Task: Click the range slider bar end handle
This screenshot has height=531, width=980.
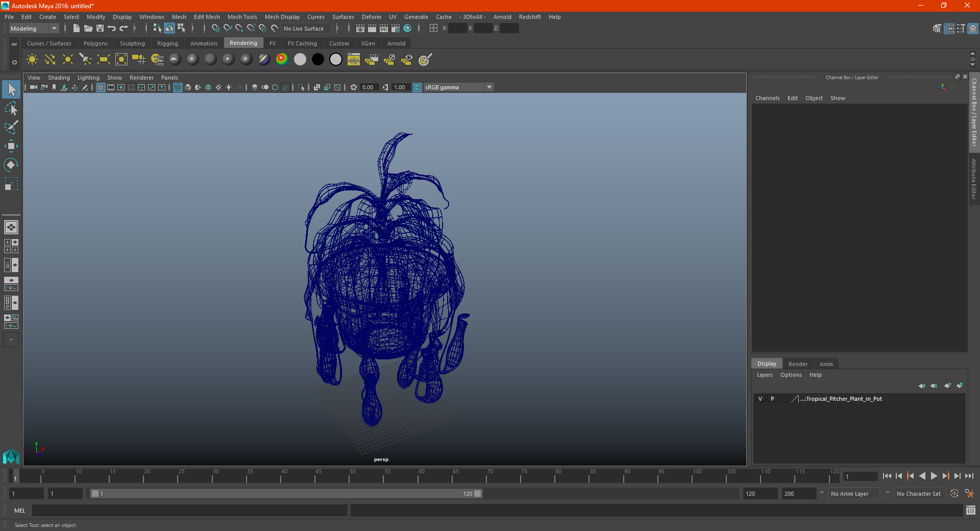Action: pyautogui.click(x=478, y=494)
